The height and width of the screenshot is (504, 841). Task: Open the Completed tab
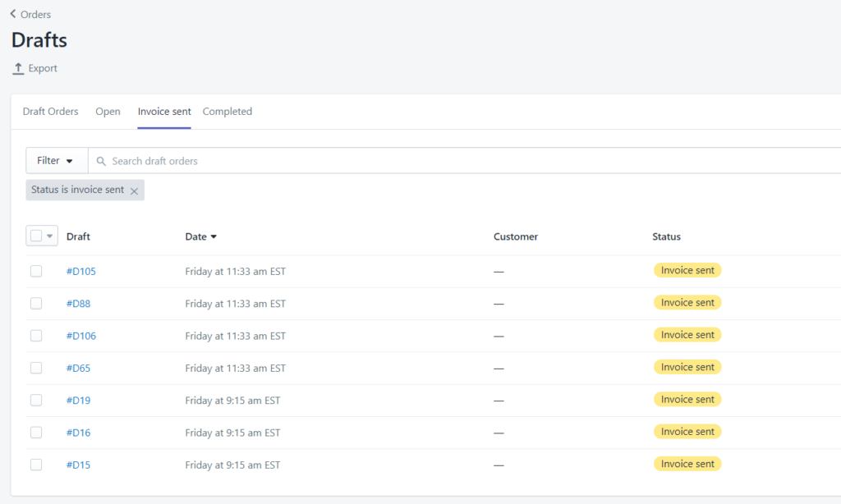[x=227, y=112]
